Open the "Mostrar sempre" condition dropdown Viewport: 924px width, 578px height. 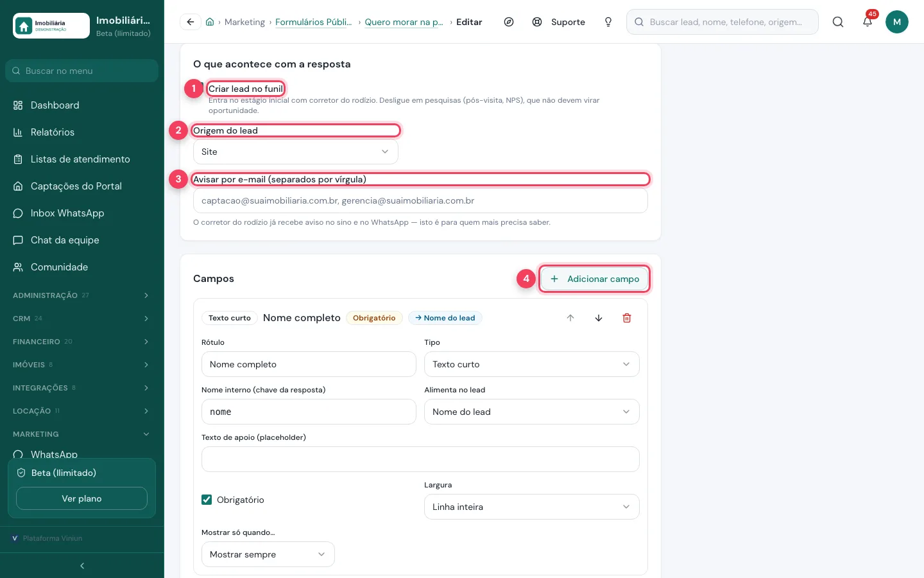(268, 554)
